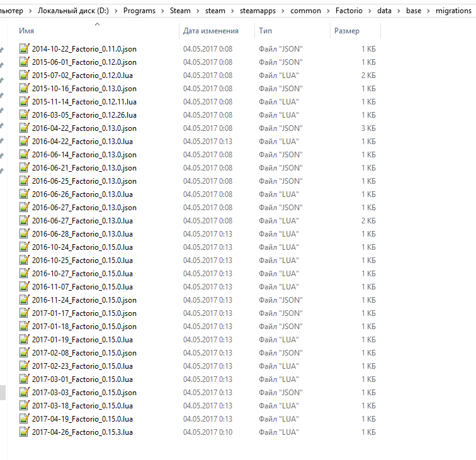476x460 pixels.
Task: Click the 04.05.2017 0:10 date cell
Action: tap(208, 432)
